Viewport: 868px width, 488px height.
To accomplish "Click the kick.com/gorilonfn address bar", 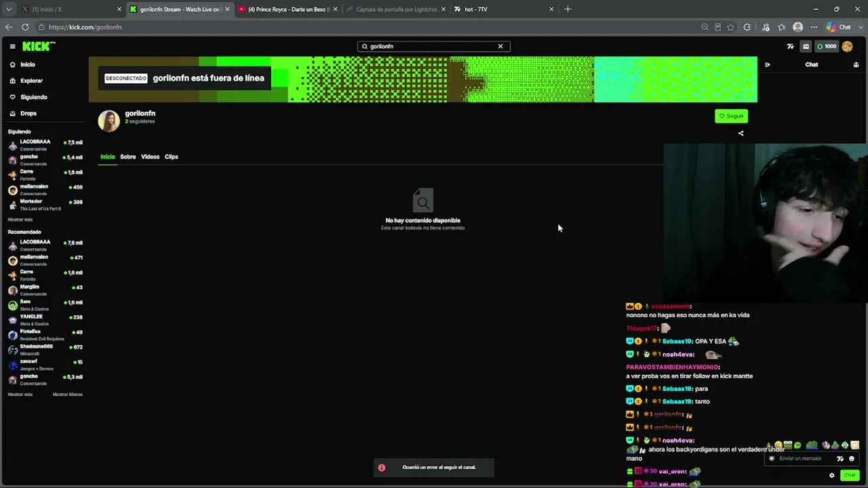I will (366, 27).
